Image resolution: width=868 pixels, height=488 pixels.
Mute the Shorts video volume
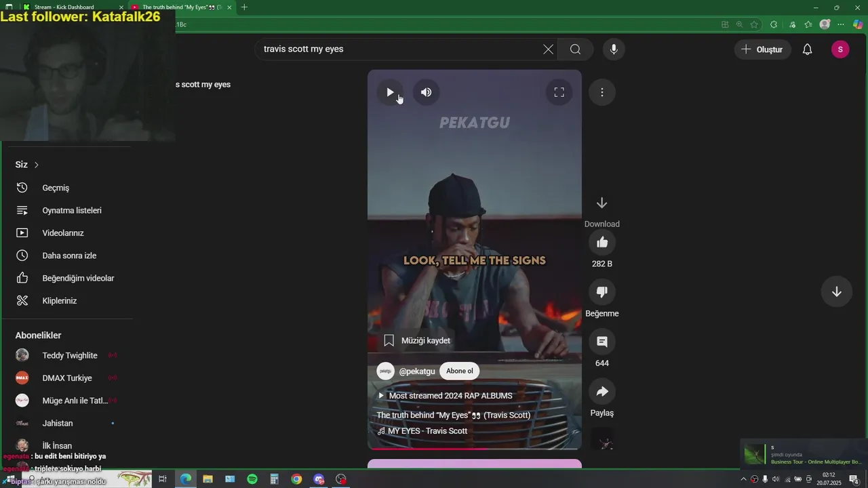426,92
